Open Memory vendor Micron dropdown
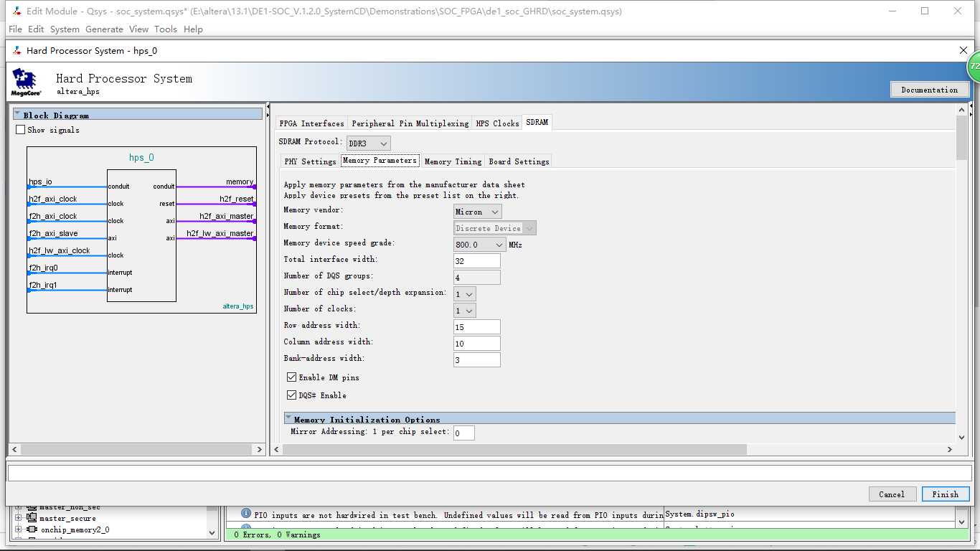The width and height of the screenshot is (980, 551). pos(478,212)
